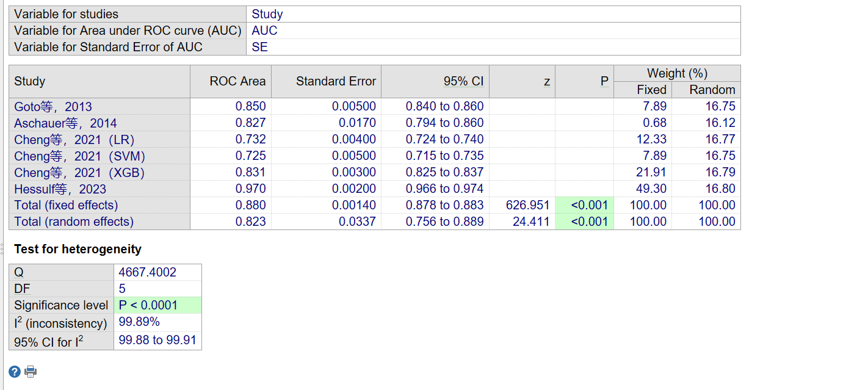868x390 pixels.
Task: Click the 'Cheng等, 2021 (XGB)' study name
Action: pyautogui.click(x=79, y=173)
